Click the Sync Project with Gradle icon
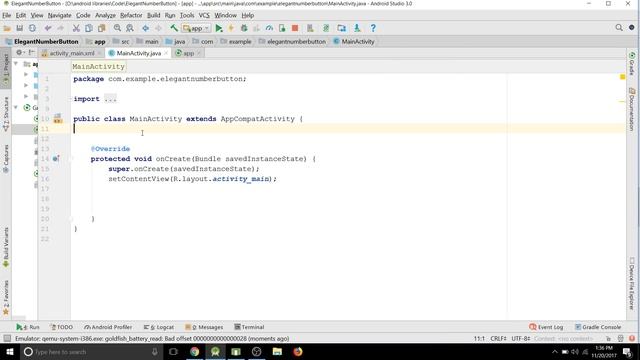This screenshot has width=640, height=360. pos(326,28)
